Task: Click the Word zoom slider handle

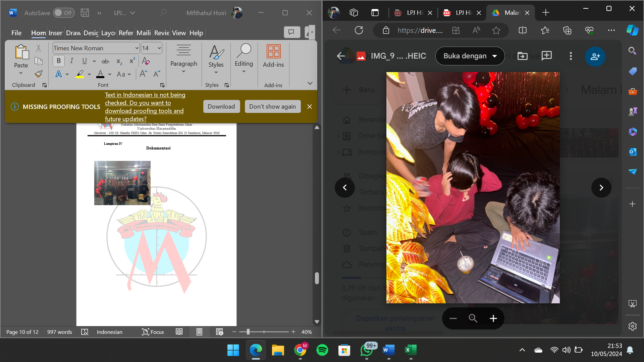Action: click(x=248, y=332)
